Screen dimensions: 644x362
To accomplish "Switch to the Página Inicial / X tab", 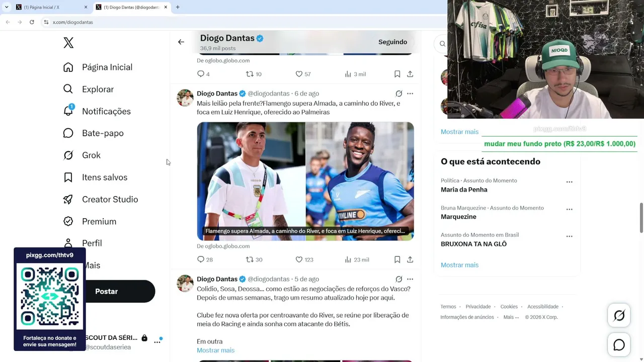I will [50, 7].
